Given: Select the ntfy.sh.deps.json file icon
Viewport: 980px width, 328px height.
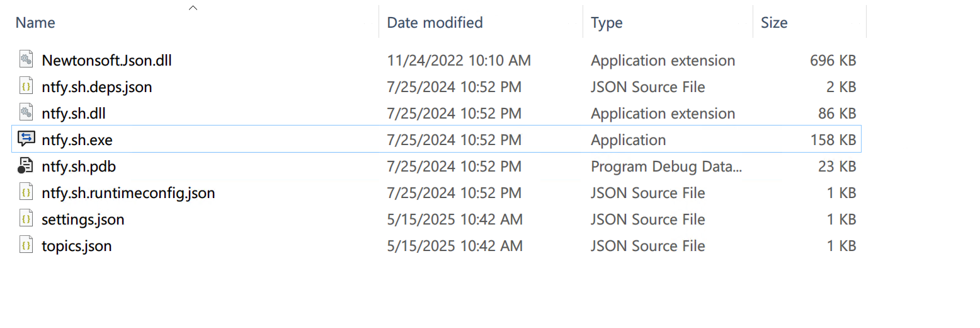Looking at the screenshot, I should pos(26,87).
